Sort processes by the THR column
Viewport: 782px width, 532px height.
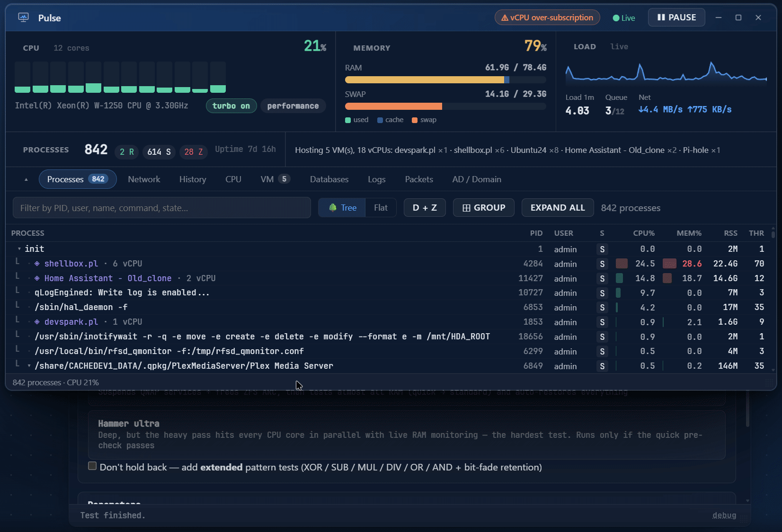[x=756, y=233]
